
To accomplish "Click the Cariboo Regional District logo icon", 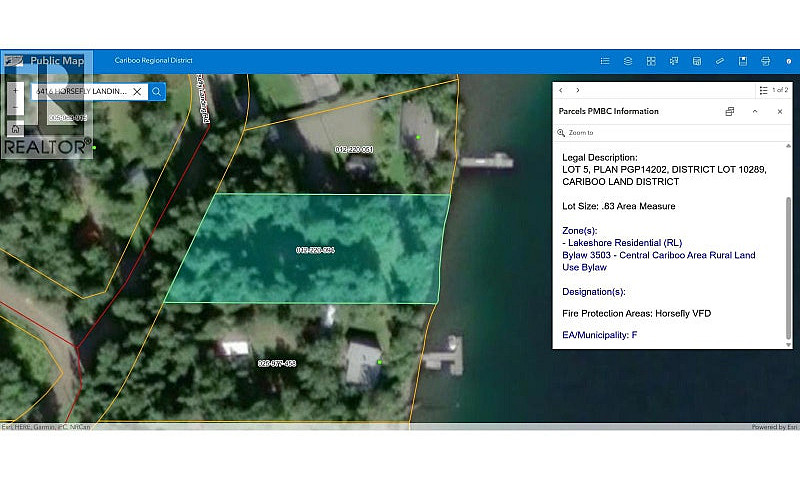I will 14,61.
